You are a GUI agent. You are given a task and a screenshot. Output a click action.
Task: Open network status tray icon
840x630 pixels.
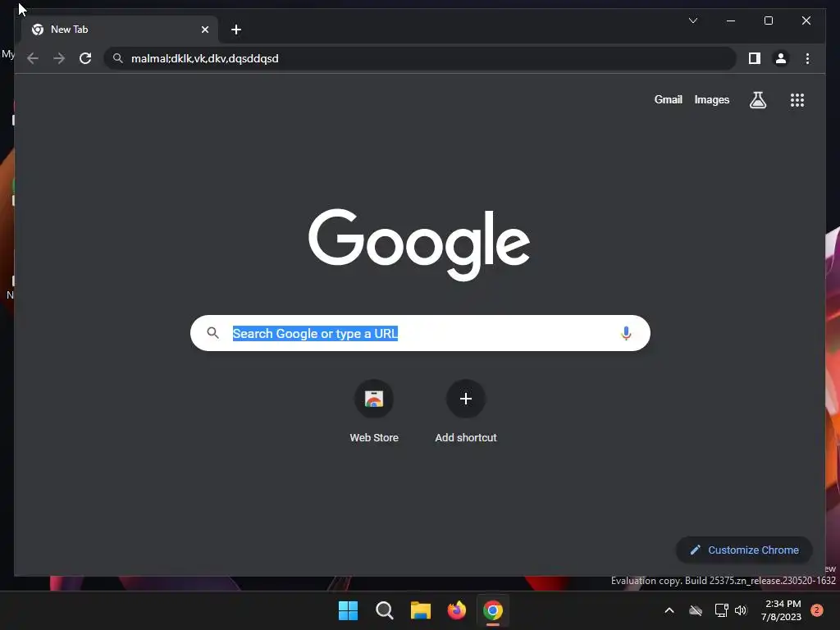coord(721,610)
